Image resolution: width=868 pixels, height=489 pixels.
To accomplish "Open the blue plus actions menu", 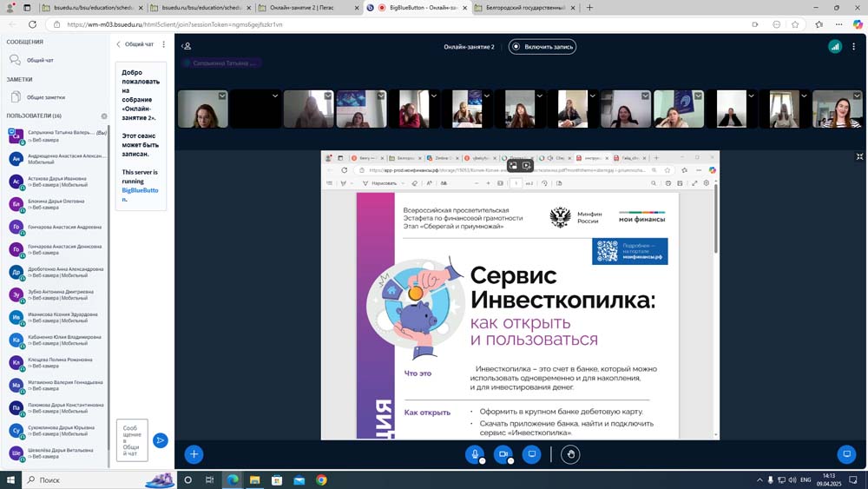I will tap(194, 454).
